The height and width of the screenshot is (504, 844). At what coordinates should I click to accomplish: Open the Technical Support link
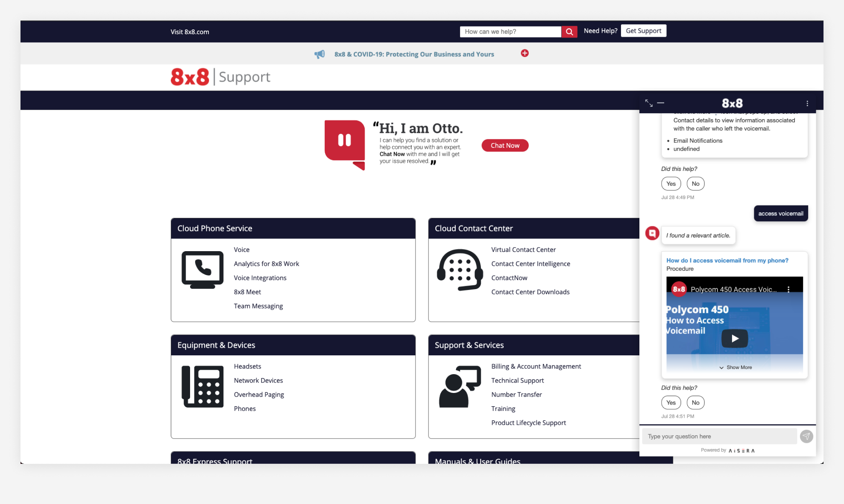tap(517, 380)
